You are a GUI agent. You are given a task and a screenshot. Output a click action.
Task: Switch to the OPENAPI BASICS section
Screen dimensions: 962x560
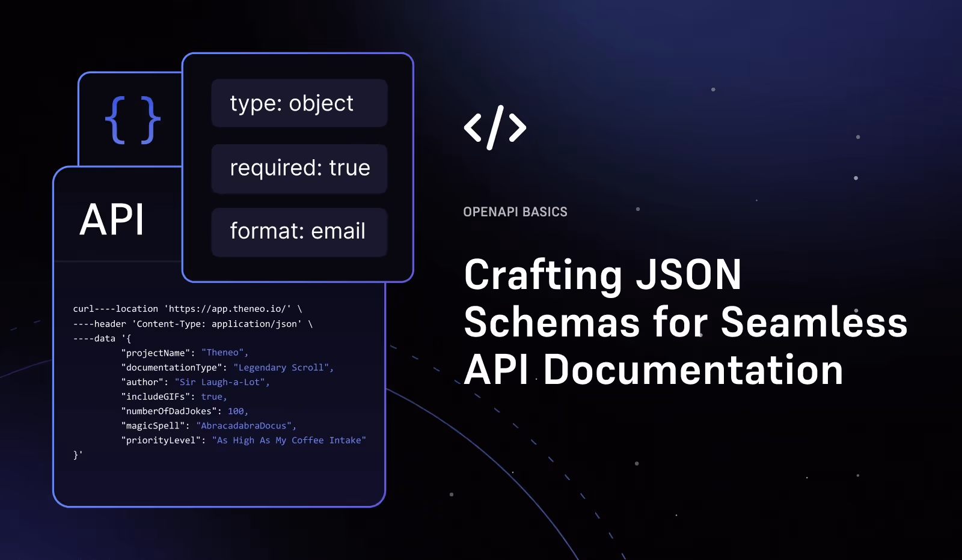515,212
